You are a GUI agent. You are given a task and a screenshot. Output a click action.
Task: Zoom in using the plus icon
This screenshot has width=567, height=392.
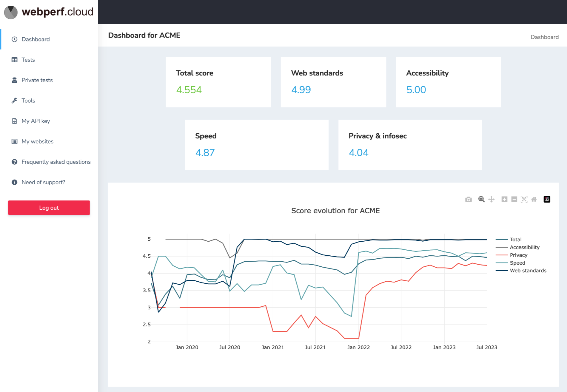[x=504, y=199]
